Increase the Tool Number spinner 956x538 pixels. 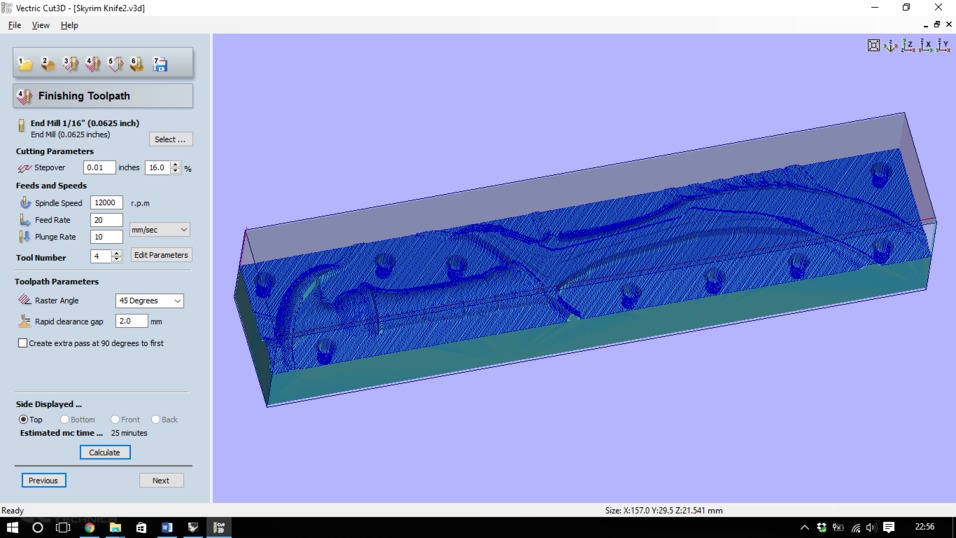116,253
